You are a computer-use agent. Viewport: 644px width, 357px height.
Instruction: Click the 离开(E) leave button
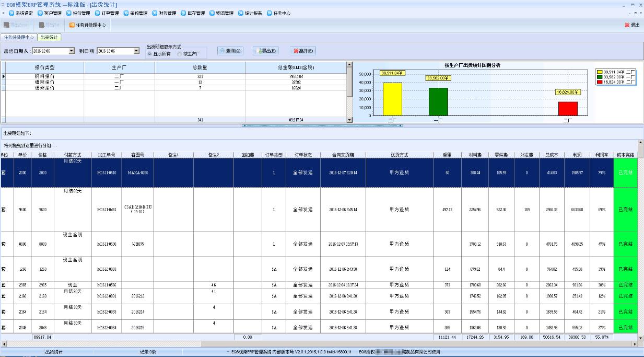pos(303,51)
